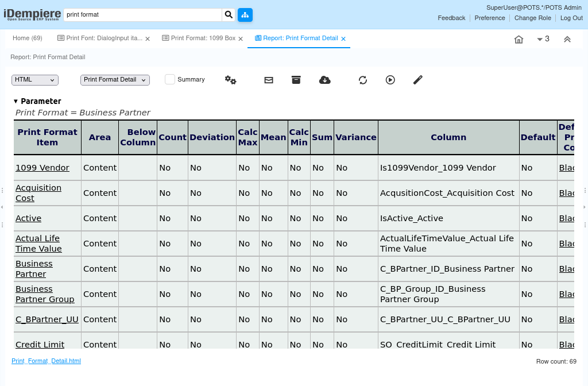Click the SuperUser@POTS user label
This screenshot has width=588, height=386.
[533, 7]
